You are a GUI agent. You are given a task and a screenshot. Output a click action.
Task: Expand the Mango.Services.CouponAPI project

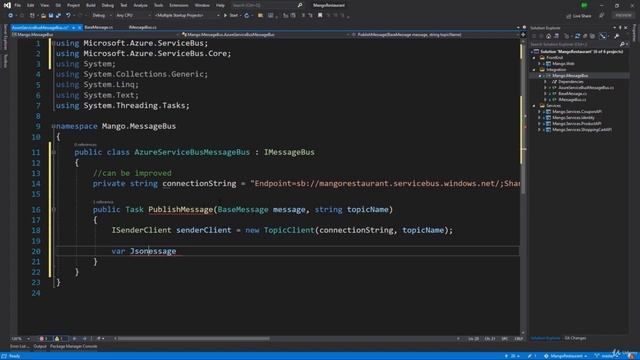540,111
